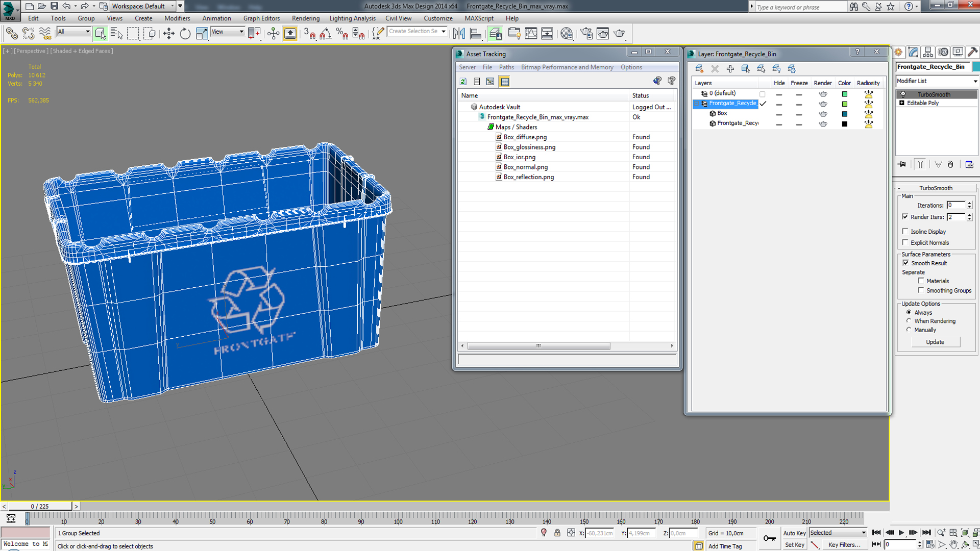Enable the Explicit Normals checkbox
Screen dimensions: 980x551
pyautogui.click(x=905, y=242)
